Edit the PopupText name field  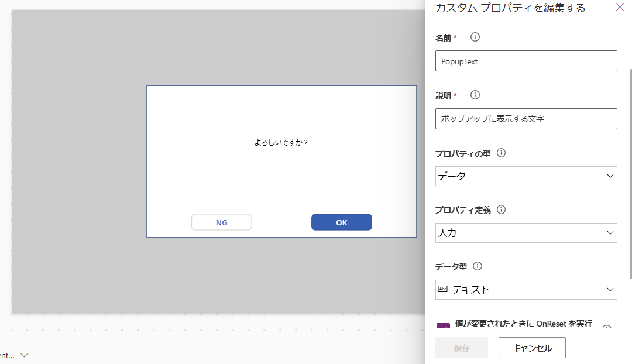[526, 61]
